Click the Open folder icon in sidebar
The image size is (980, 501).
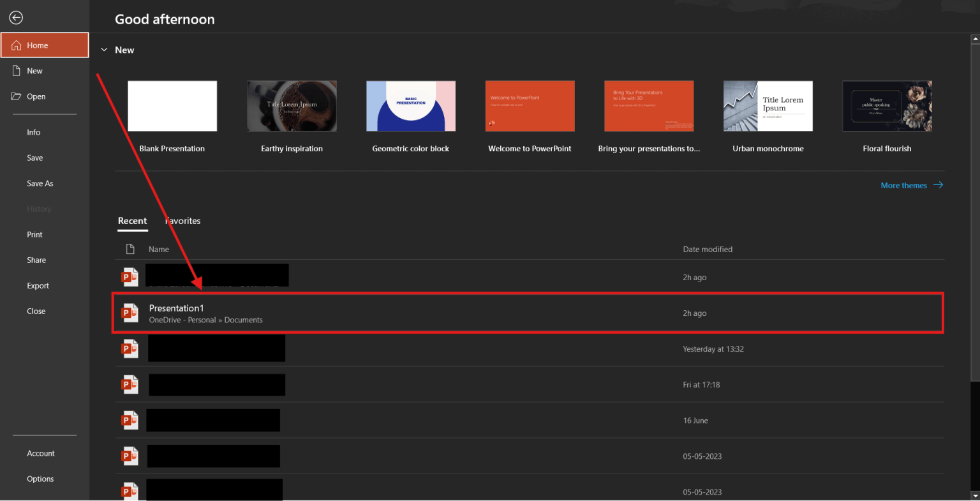click(x=17, y=96)
